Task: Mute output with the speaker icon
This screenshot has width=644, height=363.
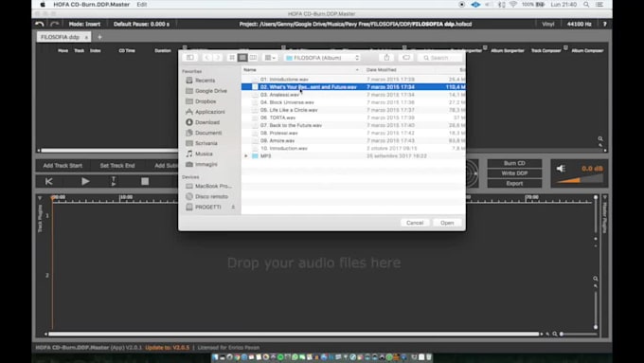Action: (561, 169)
